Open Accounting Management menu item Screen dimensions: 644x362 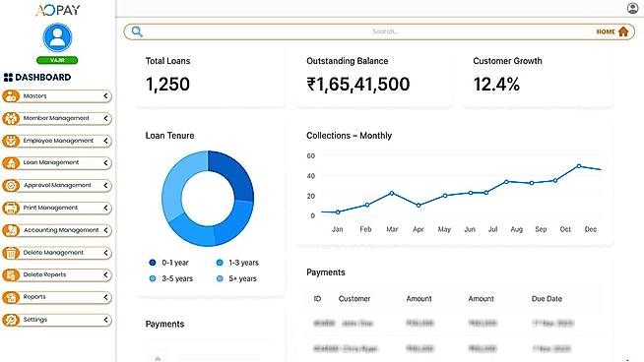pyautogui.click(x=57, y=230)
